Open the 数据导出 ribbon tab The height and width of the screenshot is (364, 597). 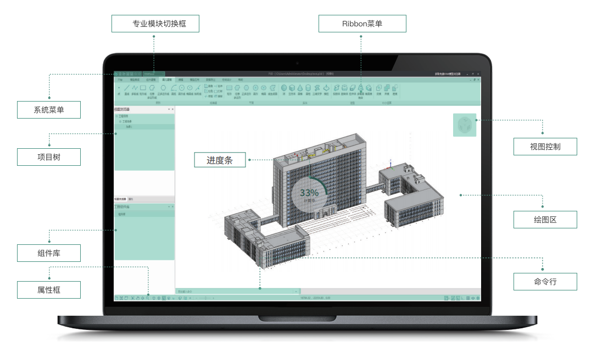[x=210, y=80]
